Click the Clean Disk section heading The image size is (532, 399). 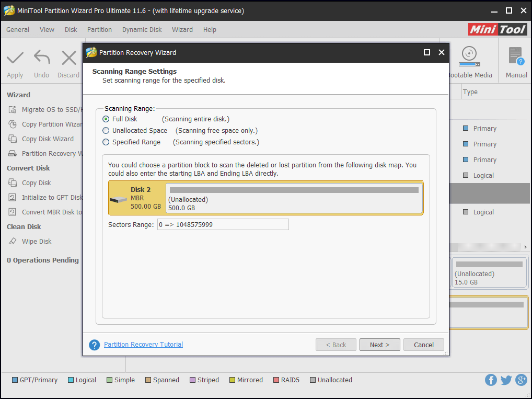point(24,226)
